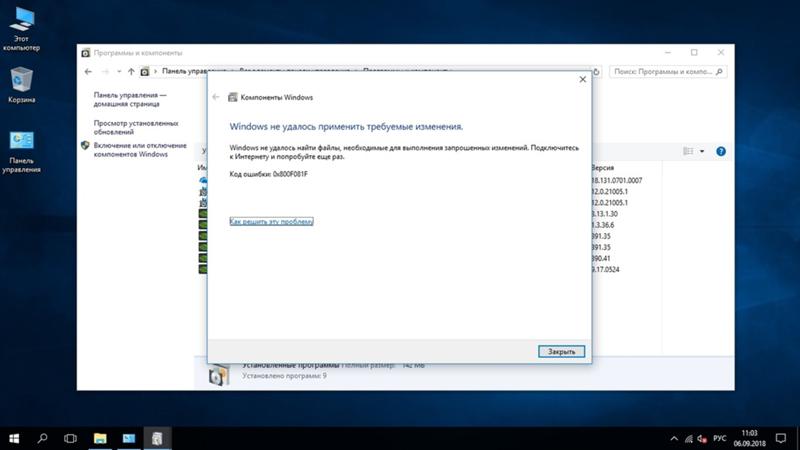The image size is (800, 450).
Task: Open the 'Как решить эту проблему' link
Action: tap(271, 221)
